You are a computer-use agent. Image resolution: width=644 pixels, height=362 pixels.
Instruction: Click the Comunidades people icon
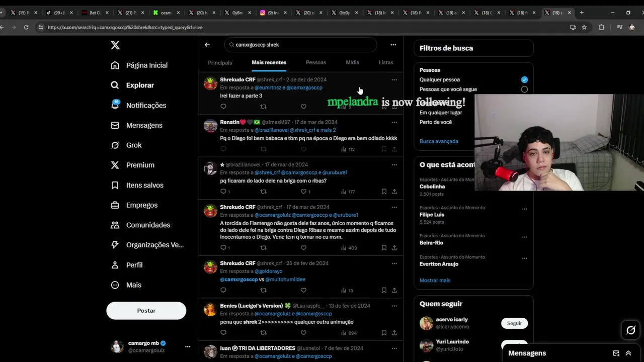click(115, 225)
